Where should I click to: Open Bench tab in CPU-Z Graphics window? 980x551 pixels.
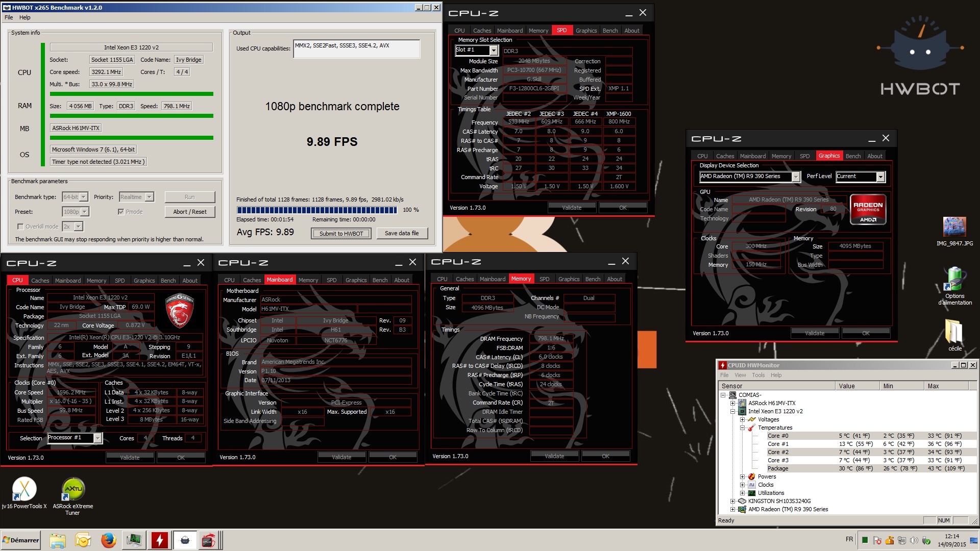[x=853, y=156]
